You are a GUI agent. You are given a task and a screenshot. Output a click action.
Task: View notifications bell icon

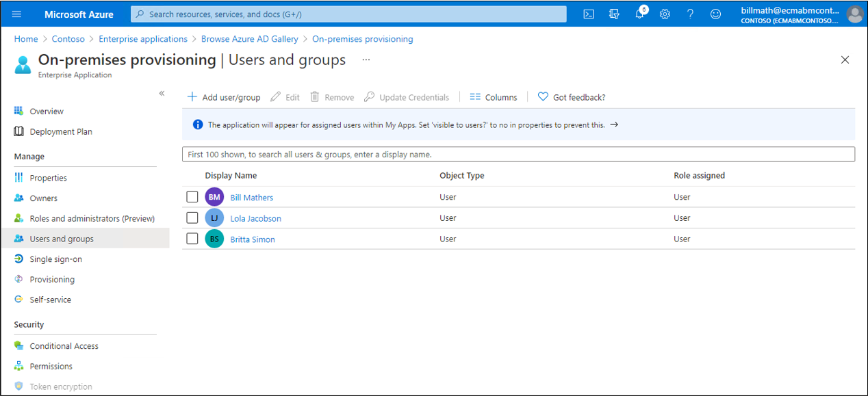tap(639, 14)
